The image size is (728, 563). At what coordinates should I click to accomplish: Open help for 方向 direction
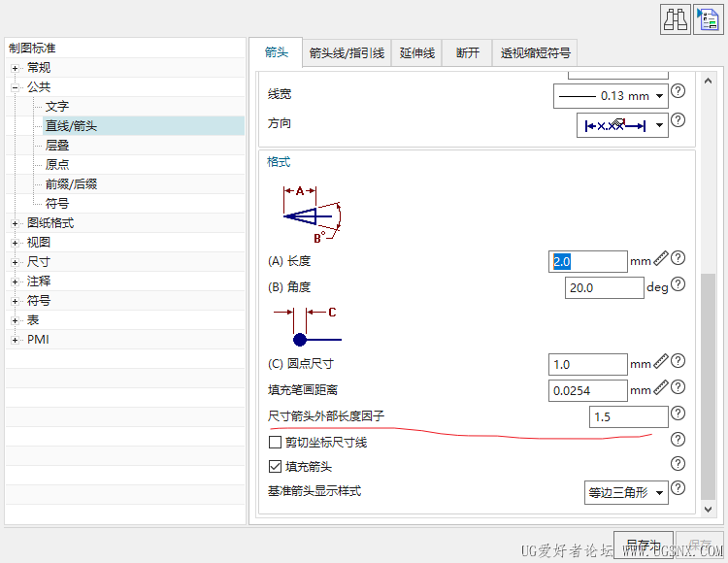coord(678,120)
